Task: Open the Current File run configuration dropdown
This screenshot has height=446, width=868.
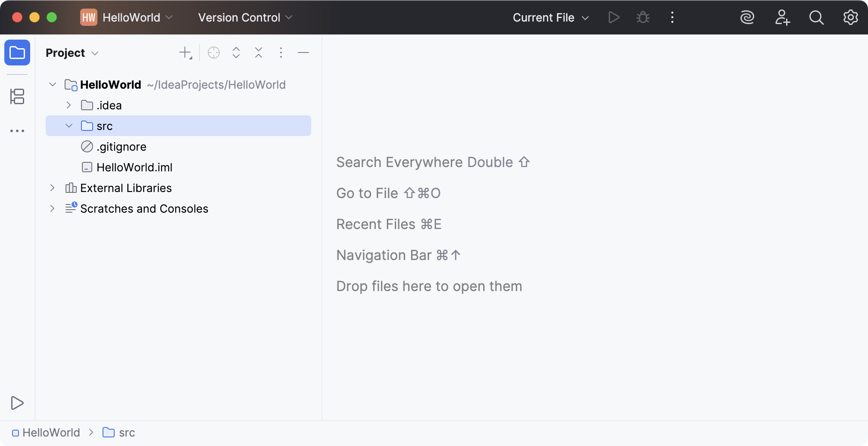Action: (x=550, y=18)
